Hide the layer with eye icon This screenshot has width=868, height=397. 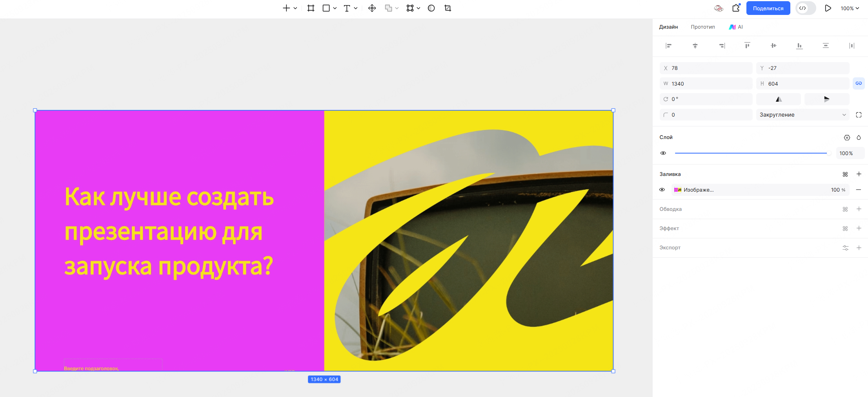(663, 153)
